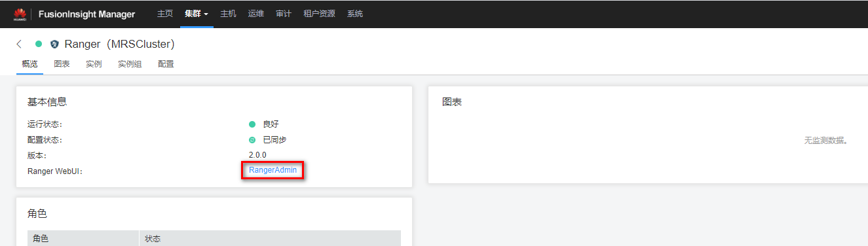Open the 租户资源 menu item
The height and width of the screenshot is (246, 868).
(319, 14)
